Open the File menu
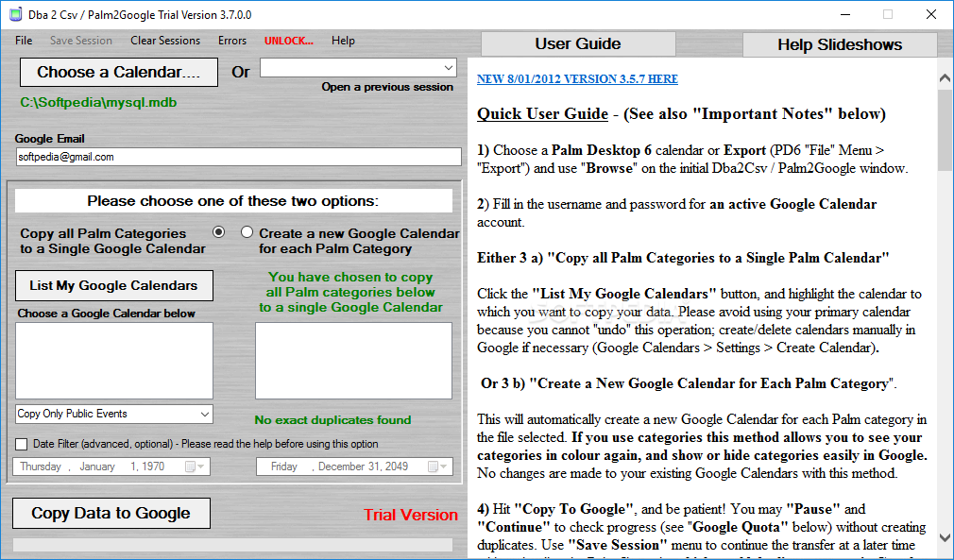Image resolution: width=954 pixels, height=560 pixels. pos(24,41)
